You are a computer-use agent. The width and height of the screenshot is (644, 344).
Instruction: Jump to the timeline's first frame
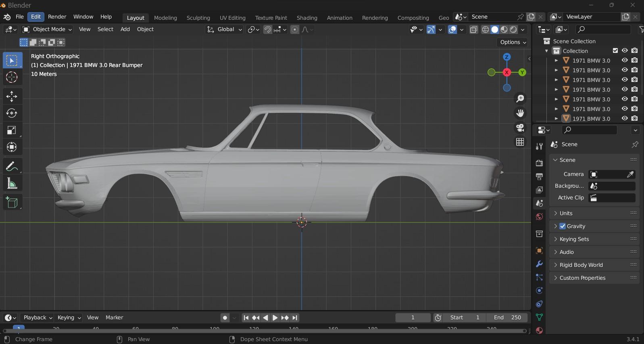pyautogui.click(x=246, y=318)
